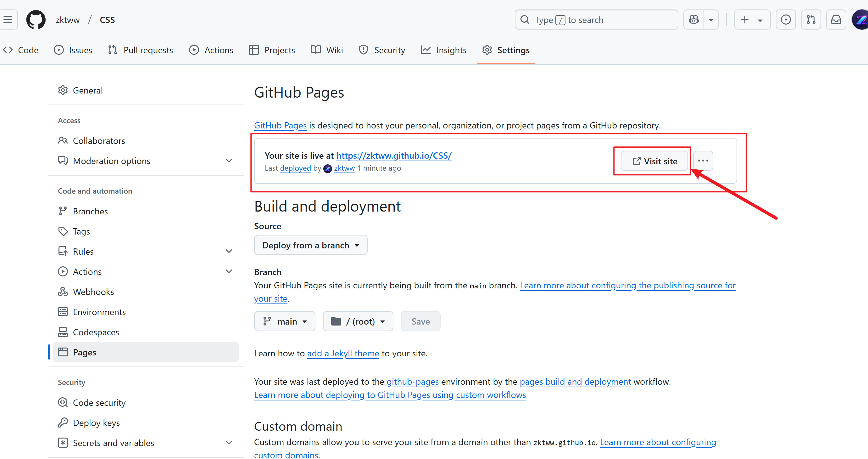Click the Wiki tab
The image size is (868, 459).
[326, 50]
